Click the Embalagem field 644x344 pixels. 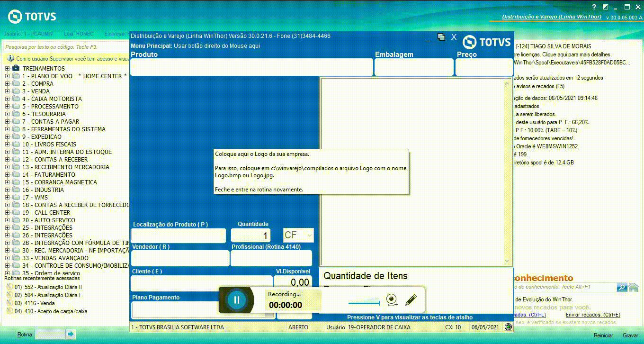(414, 67)
